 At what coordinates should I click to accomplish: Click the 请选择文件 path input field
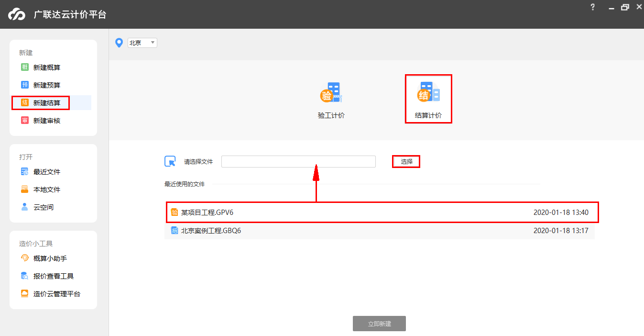click(x=298, y=162)
